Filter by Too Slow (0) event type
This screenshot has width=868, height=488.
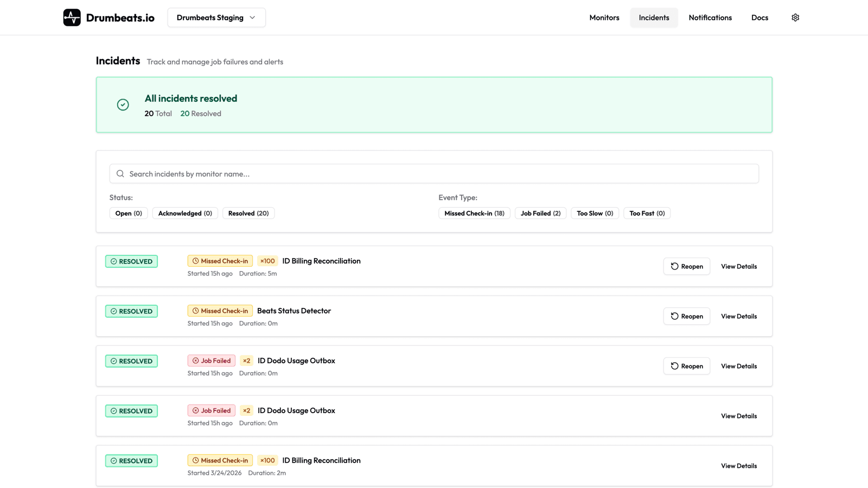click(x=595, y=213)
